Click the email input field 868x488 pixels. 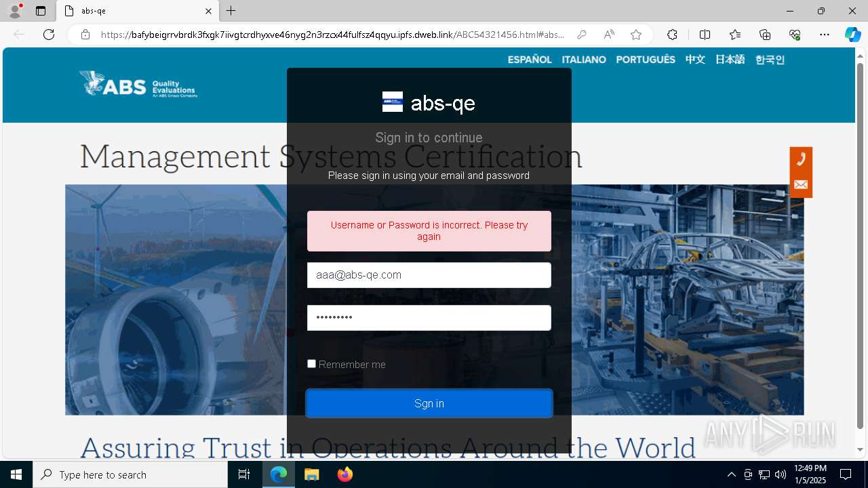click(x=429, y=275)
